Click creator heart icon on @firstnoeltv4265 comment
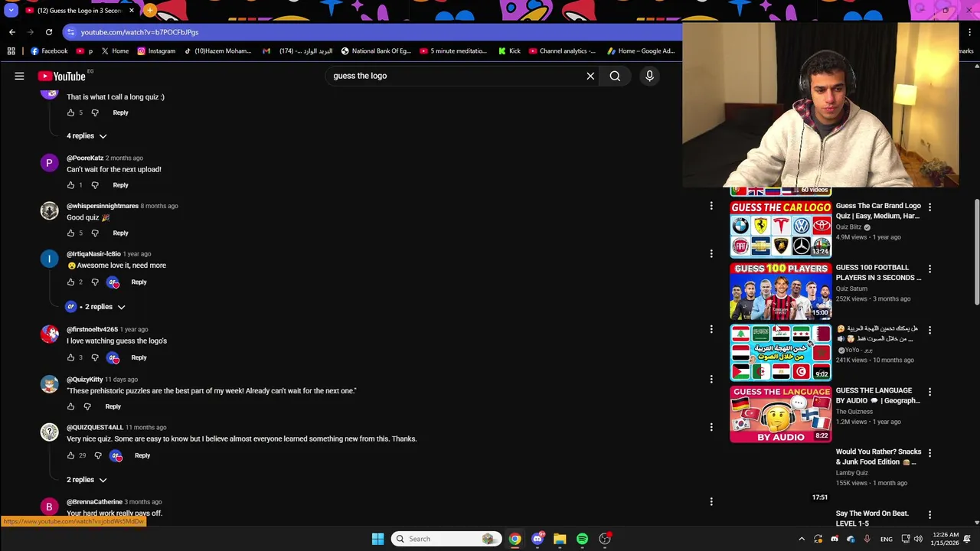The width and height of the screenshot is (980, 551). [x=113, y=357]
